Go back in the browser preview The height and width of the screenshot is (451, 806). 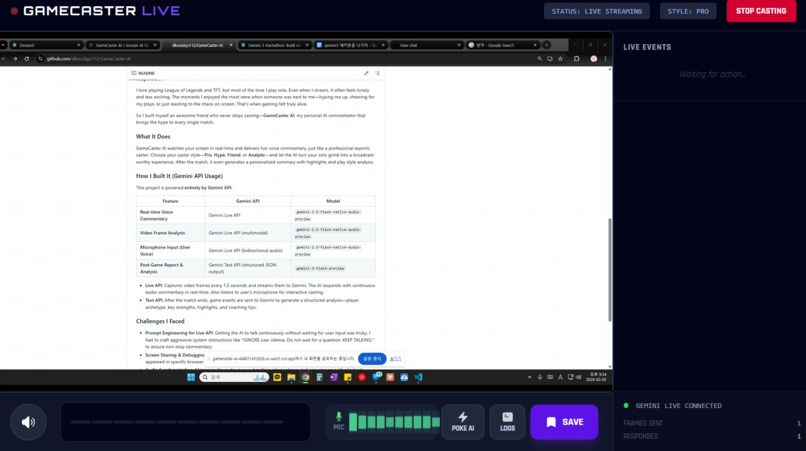point(4,59)
